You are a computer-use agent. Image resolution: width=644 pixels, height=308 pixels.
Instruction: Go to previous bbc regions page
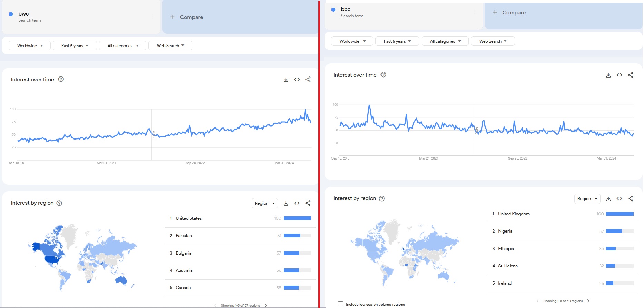point(538,301)
